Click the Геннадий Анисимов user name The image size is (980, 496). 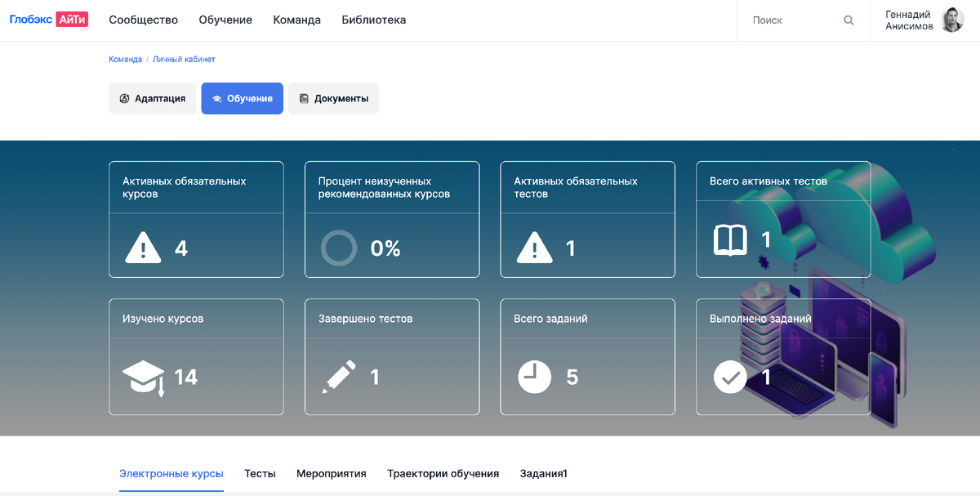(x=909, y=20)
